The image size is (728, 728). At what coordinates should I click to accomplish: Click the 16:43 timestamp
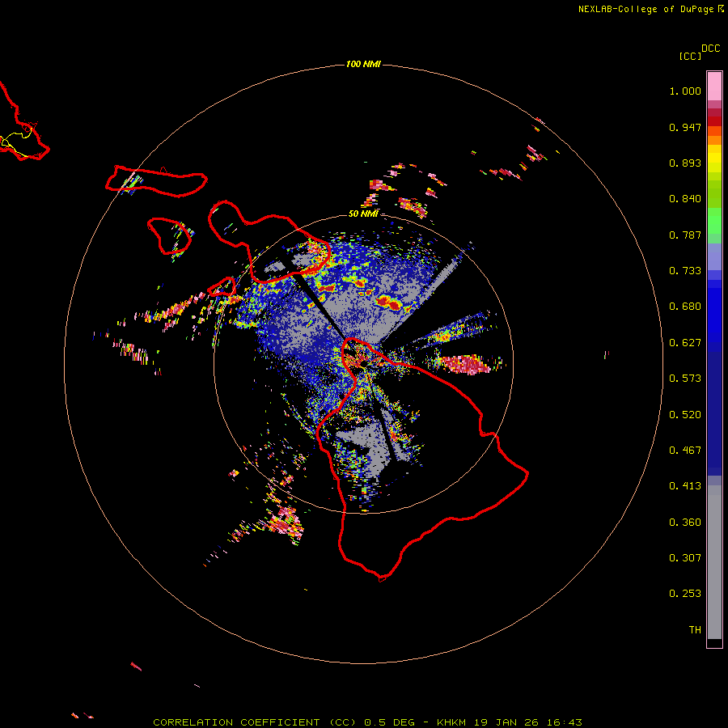click(x=565, y=722)
